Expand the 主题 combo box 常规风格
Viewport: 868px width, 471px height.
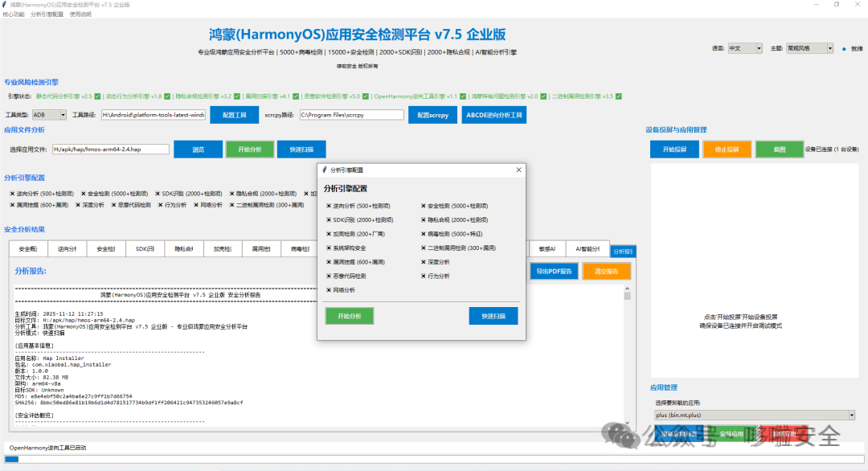click(x=809, y=48)
